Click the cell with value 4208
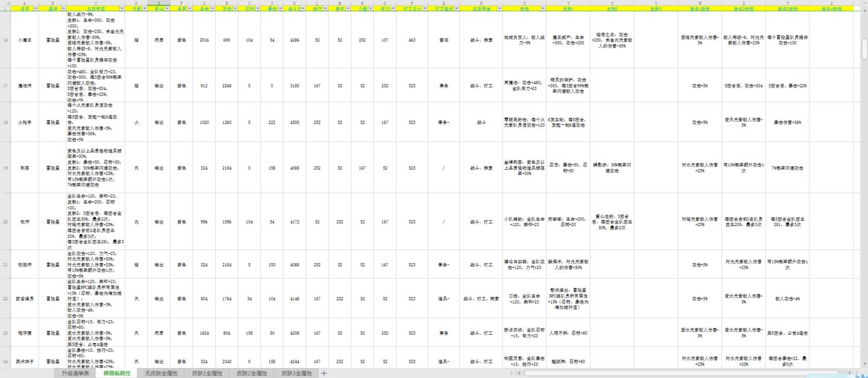The width and height of the screenshot is (868, 378). (295, 333)
